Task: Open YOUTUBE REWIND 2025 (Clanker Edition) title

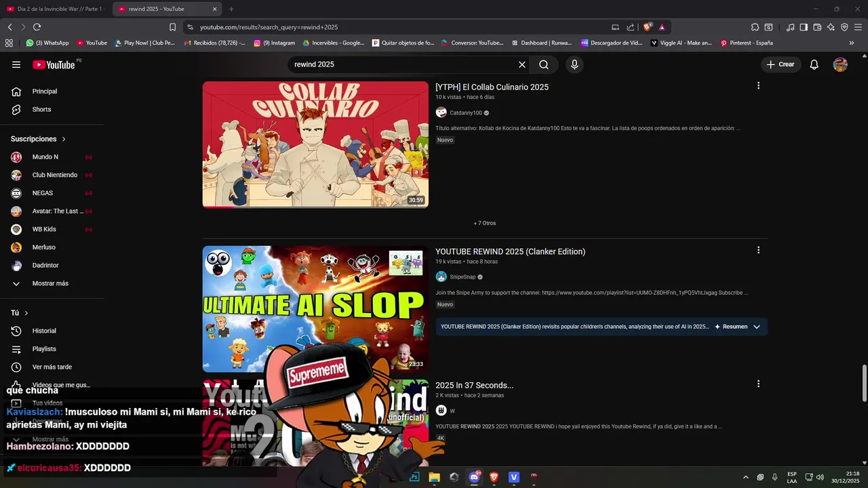Action: click(x=510, y=251)
